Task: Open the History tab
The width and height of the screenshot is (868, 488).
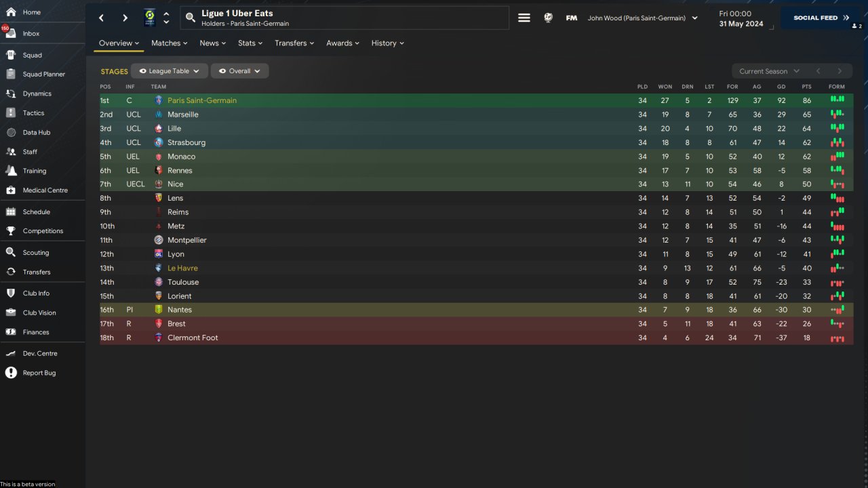Action: tap(387, 43)
